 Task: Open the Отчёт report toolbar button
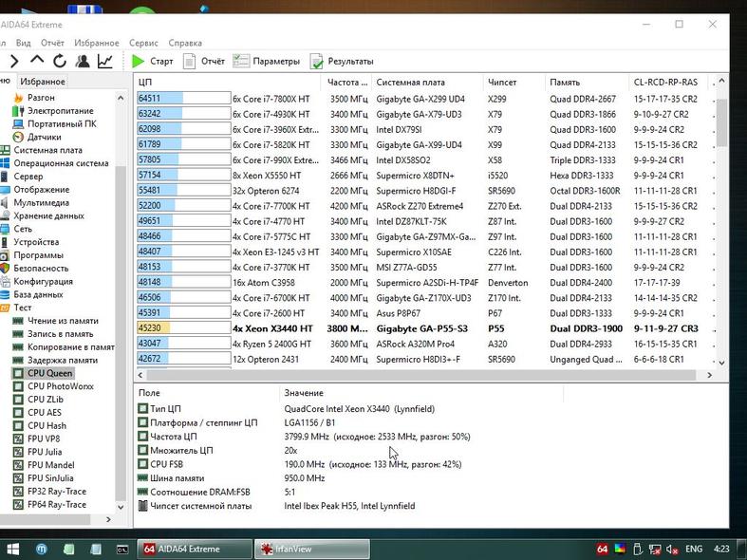pyautogui.click(x=204, y=61)
